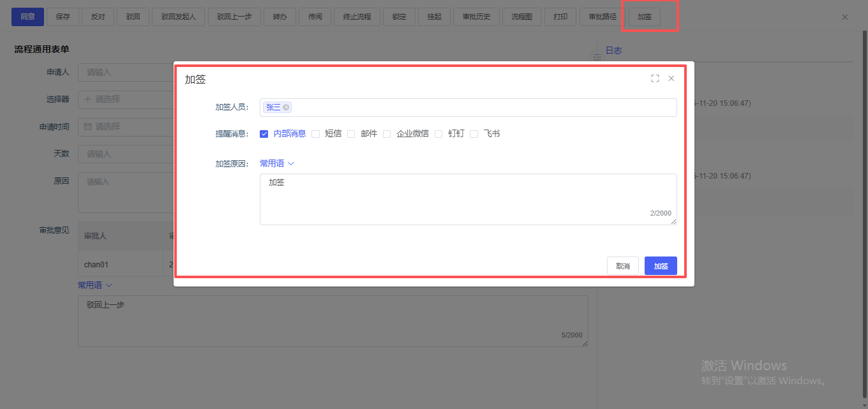Close the 加签 dialog using X icon
The width and height of the screenshot is (868, 409).
[x=671, y=78]
